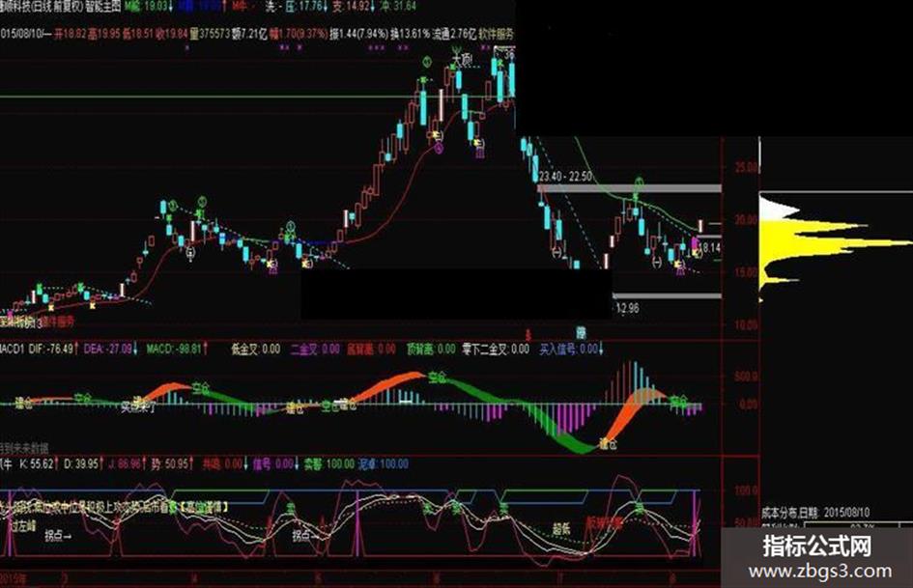This screenshot has height=588, width=913.
Task: Click the 二金叉:0.00 indicator value
Action: tap(315, 349)
